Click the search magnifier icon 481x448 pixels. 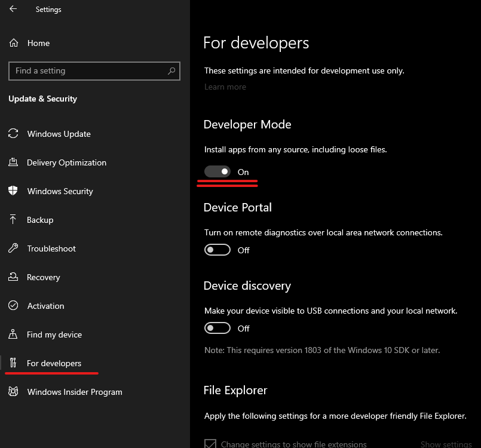pyautogui.click(x=171, y=71)
